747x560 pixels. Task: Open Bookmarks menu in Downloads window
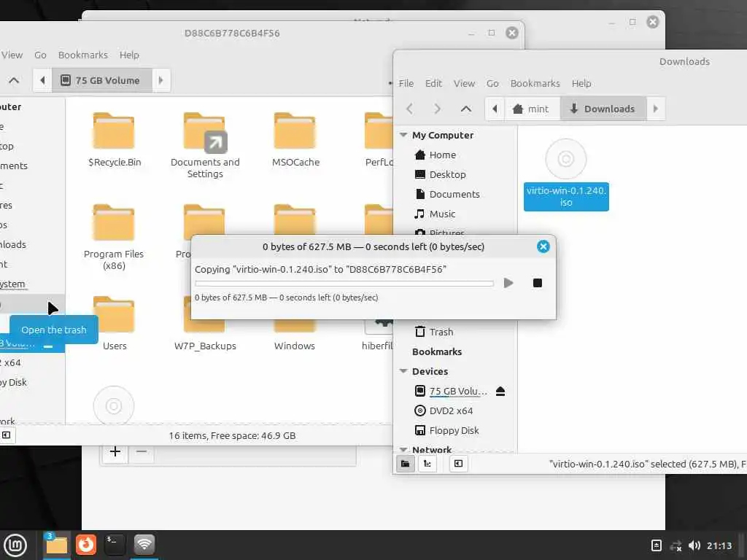point(535,83)
